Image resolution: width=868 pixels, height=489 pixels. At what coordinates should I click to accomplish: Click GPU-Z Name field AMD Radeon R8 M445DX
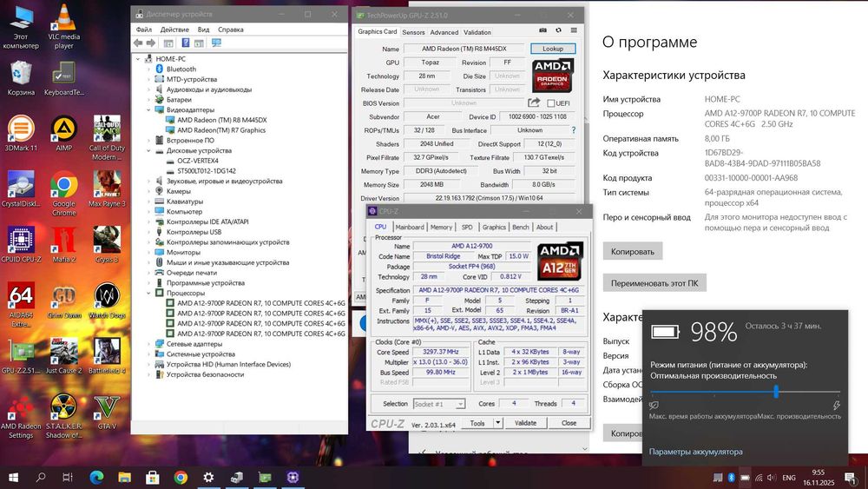pyautogui.click(x=464, y=49)
